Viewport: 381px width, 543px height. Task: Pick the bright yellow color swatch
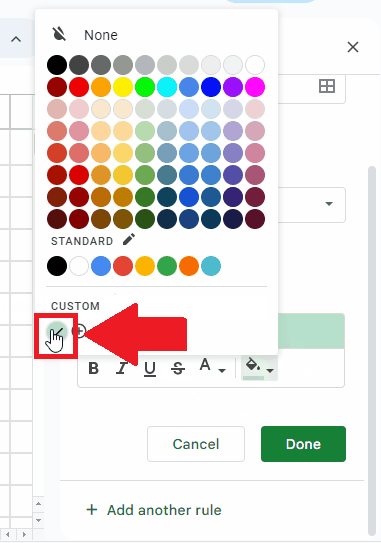pos(123,87)
